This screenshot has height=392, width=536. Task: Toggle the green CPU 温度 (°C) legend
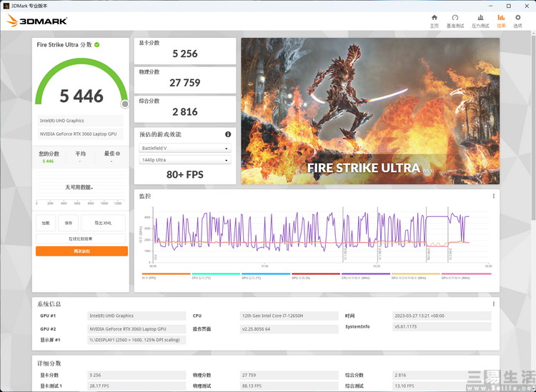(216, 276)
